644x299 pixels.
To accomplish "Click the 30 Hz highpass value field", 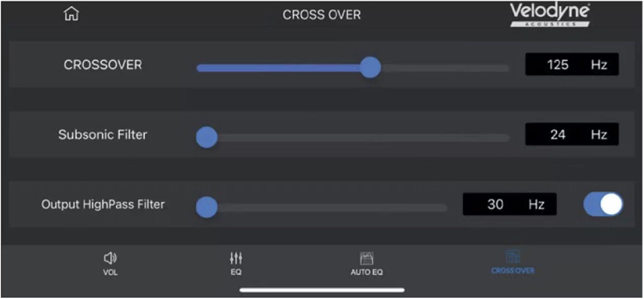I will [x=509, y=204].
